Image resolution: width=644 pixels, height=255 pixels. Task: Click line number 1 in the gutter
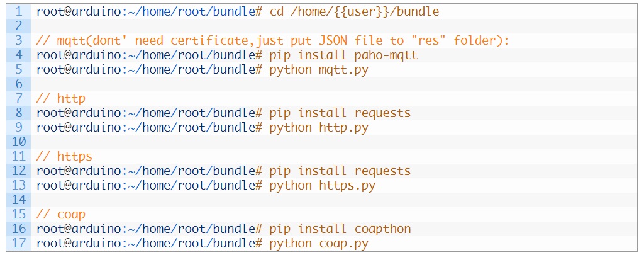19,11
